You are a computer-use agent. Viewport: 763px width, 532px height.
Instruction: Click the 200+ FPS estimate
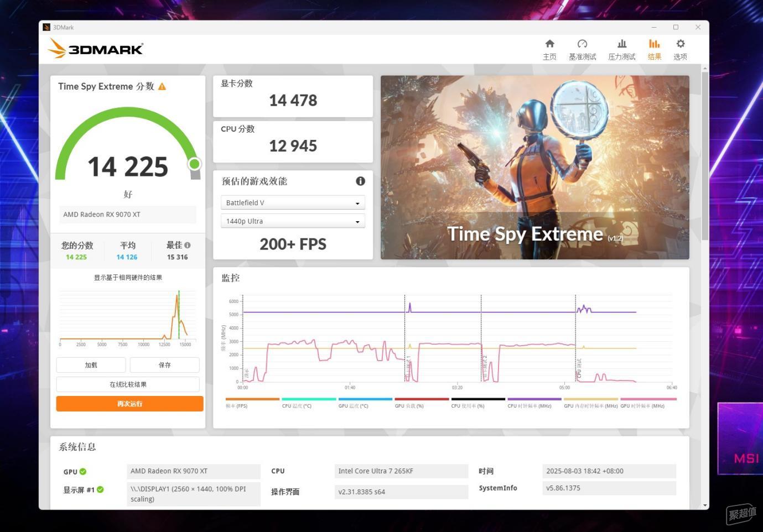coord(293,244)
